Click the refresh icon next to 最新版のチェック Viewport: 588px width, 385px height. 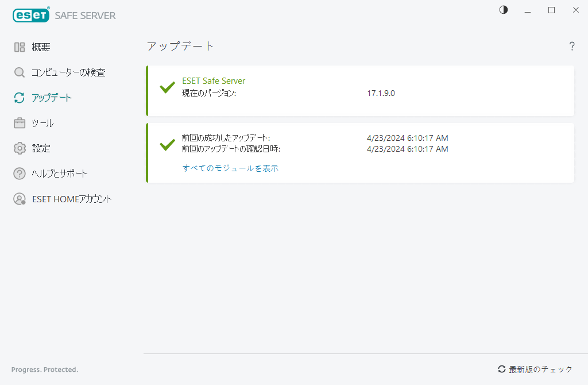pyautogui.click(x=502, y=369)
